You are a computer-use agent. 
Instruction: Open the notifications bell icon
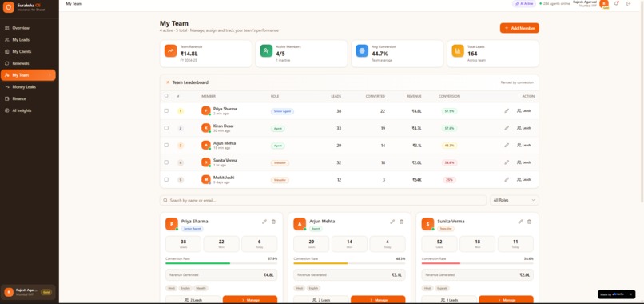(616, 4)
